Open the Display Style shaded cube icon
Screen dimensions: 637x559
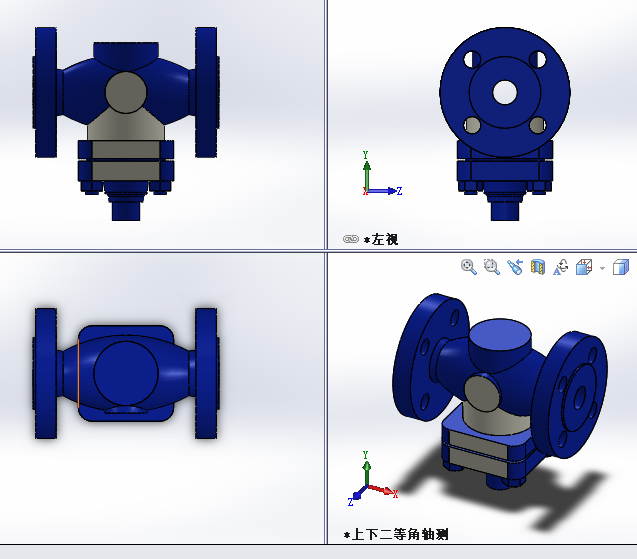point(621,267)
